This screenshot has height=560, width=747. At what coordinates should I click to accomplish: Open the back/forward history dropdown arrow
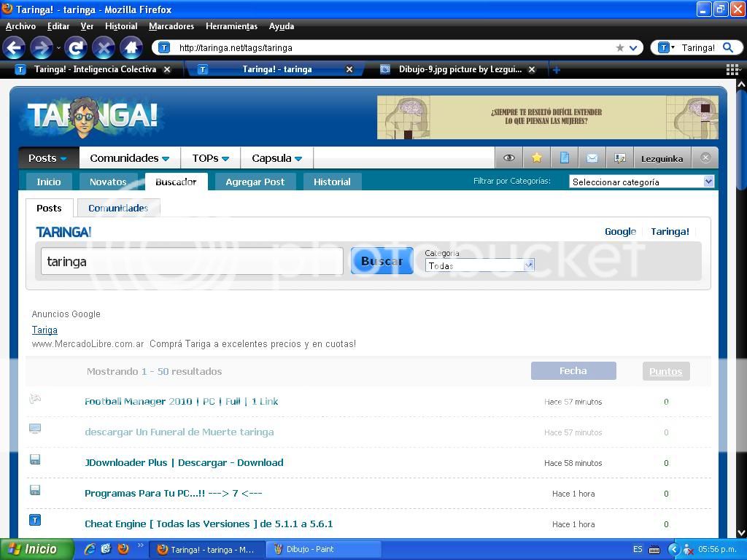tap(58, 47)
